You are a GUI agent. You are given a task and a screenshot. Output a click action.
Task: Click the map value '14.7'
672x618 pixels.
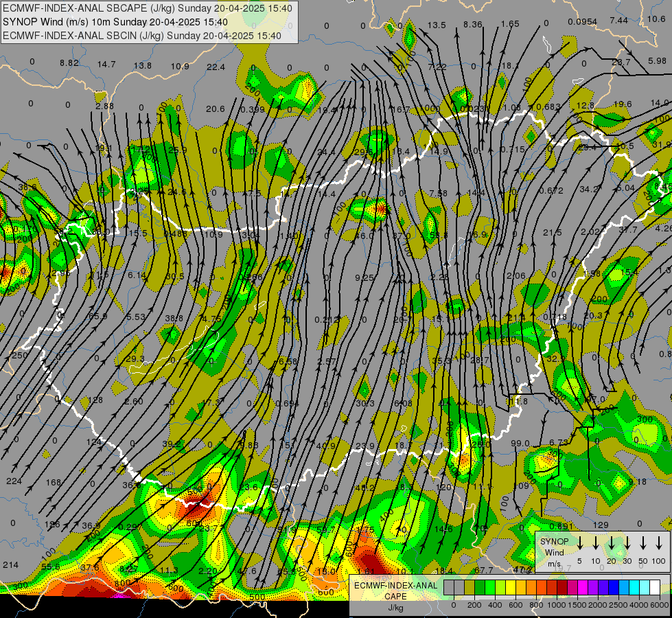[x=106, y=65]
